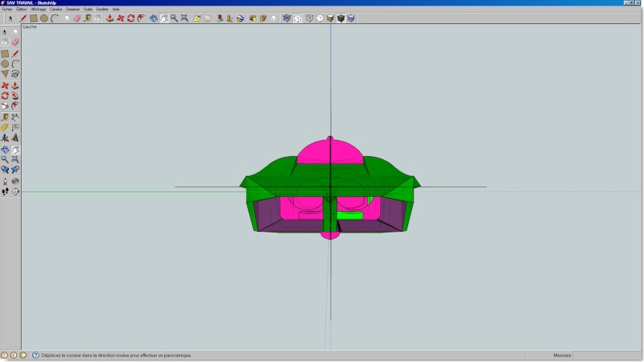Select the Axes tool
The height and width of the screenshot is (362, 644).
(5, 138)
